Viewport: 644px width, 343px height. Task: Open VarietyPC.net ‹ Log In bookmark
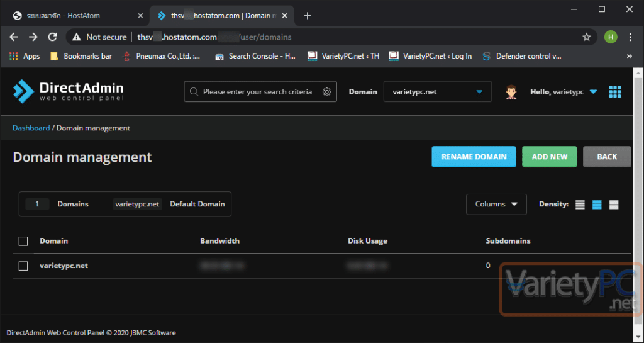coord(430,56)
